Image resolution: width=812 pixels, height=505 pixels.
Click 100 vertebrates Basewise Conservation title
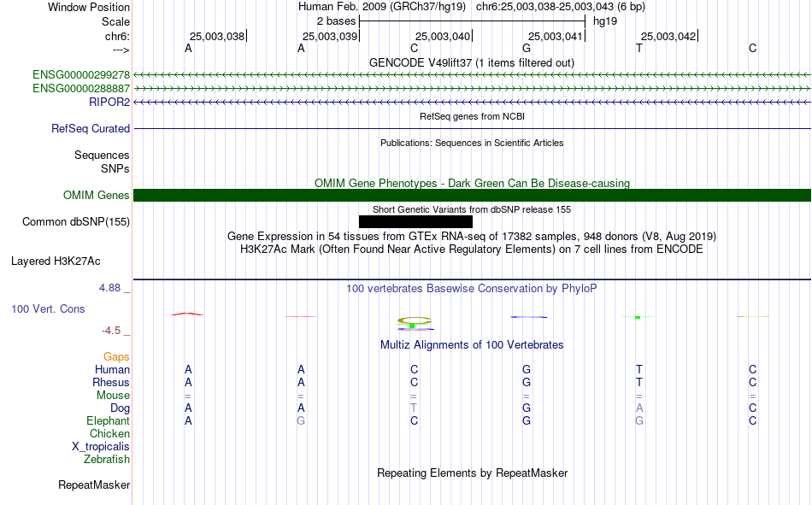(x=472, y=289)
